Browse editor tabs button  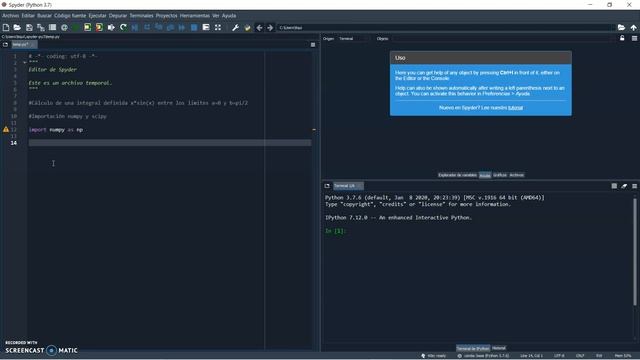point(5,44)
